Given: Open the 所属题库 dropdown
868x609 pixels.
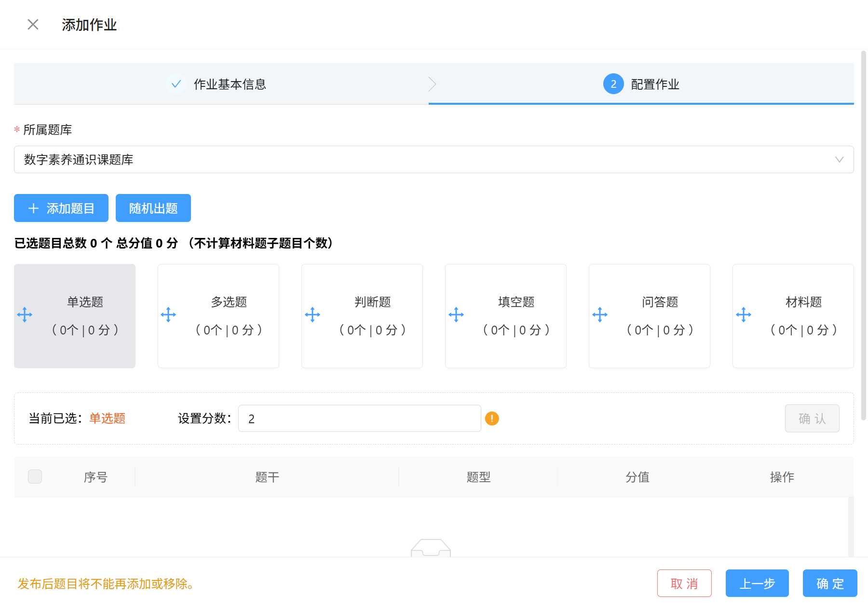Looking at the screenshot, I should click(434, 160).
